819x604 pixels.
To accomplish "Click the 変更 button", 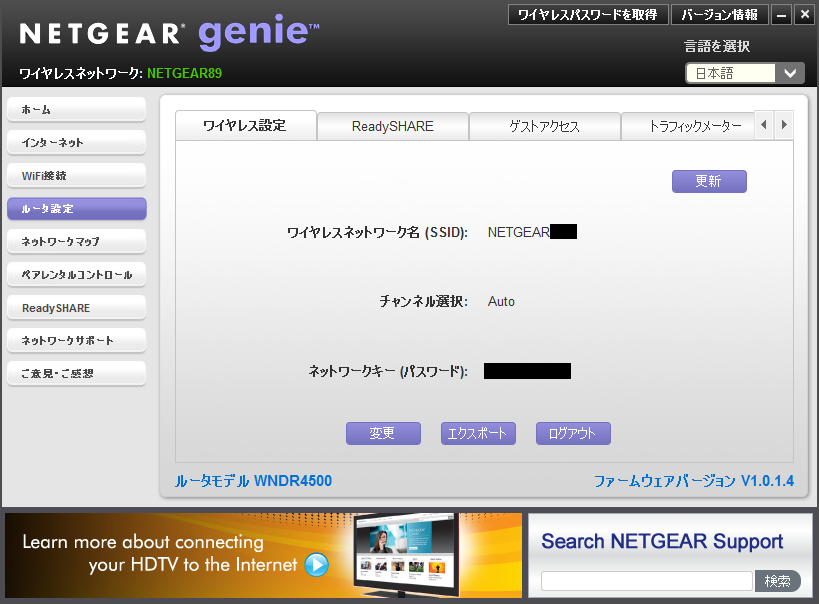I will (383, 433).
